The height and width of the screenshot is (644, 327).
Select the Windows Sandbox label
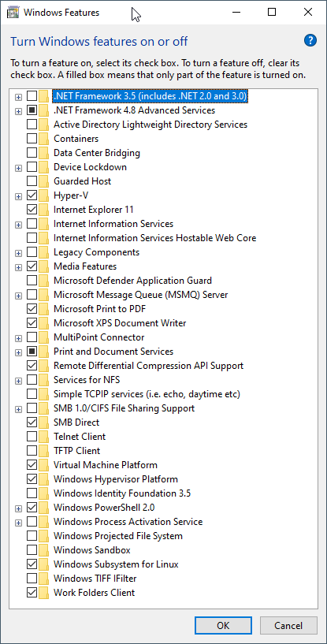91,550
